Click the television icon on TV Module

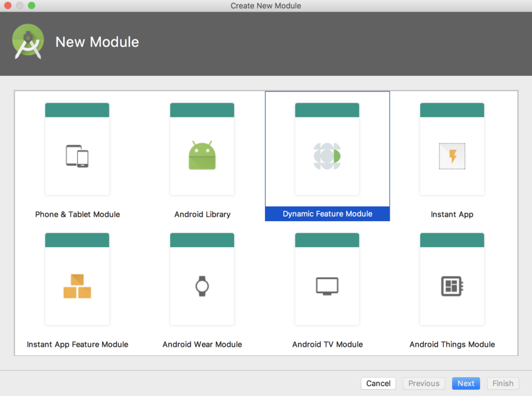tap(327, 285)
